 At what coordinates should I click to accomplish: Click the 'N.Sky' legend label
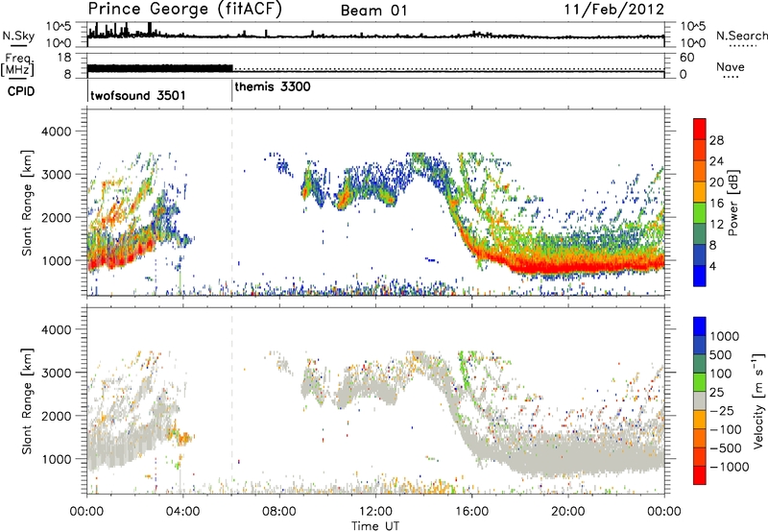pos(18,36)
